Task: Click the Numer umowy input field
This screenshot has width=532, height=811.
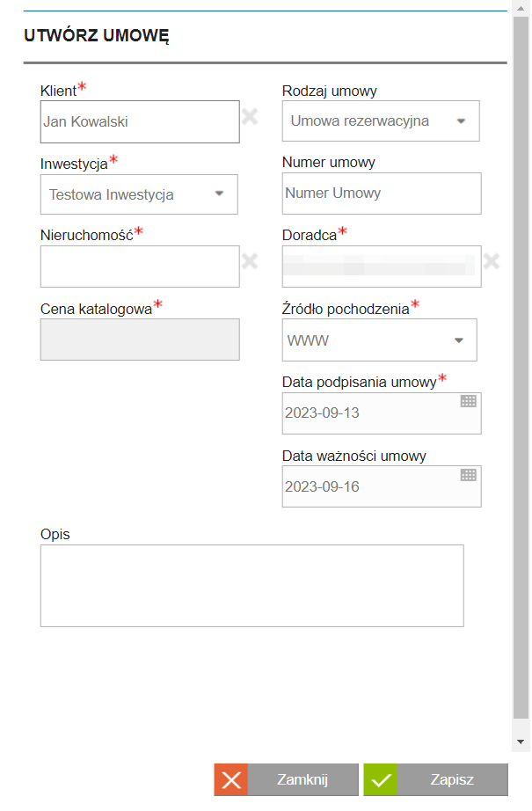Action: 382,194
